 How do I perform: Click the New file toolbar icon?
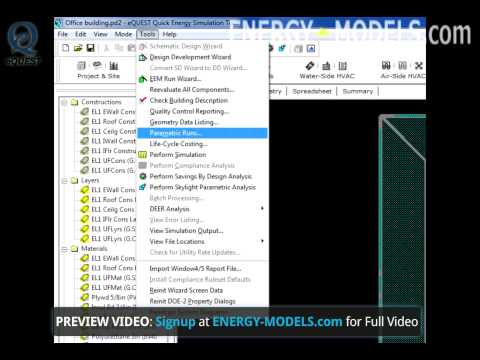click(66, 48)
